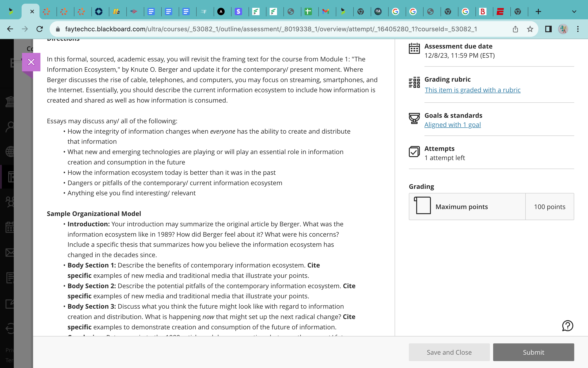The image size is (588, 368).
Task: Open the Chrome three-dot menu
Action: (x=578, y=29)
